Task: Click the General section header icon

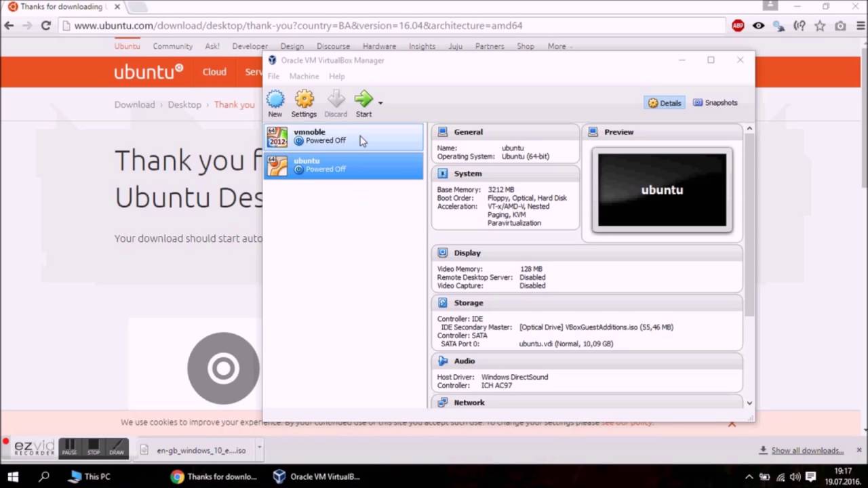Action: click(x=443, y=131)
